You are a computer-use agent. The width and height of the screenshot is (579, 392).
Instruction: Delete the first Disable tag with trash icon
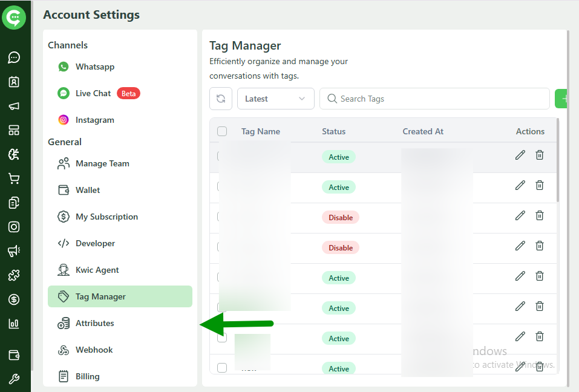(539, 215)
